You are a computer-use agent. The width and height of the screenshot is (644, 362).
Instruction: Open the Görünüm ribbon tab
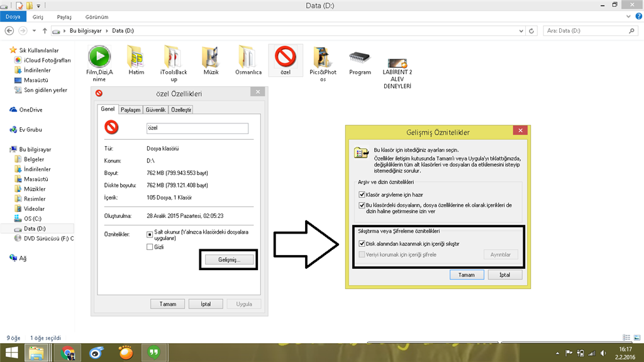(x=96, y=17)
